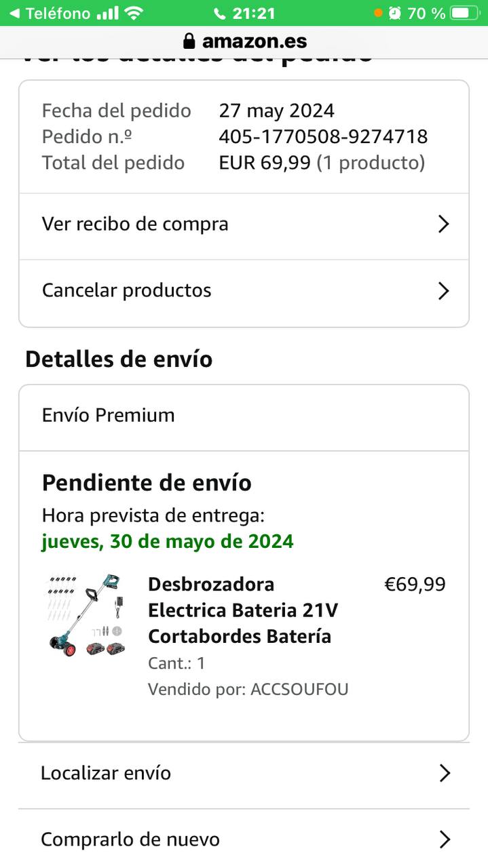The height and width of the screenshot is (868, 488).
Task: Open Desbrozadora Electrica product title link
Action: [x=242, y=610]
